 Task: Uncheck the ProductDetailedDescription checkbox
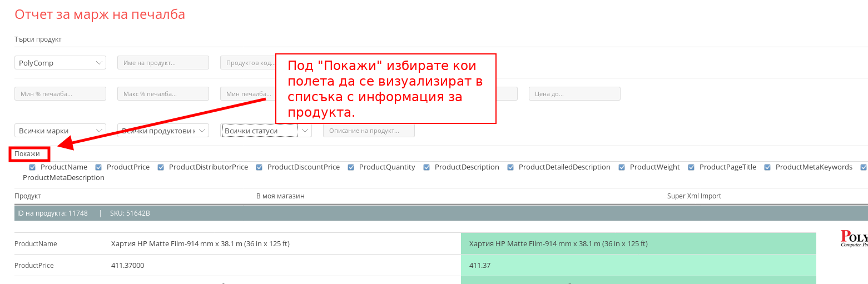point(510,167)
